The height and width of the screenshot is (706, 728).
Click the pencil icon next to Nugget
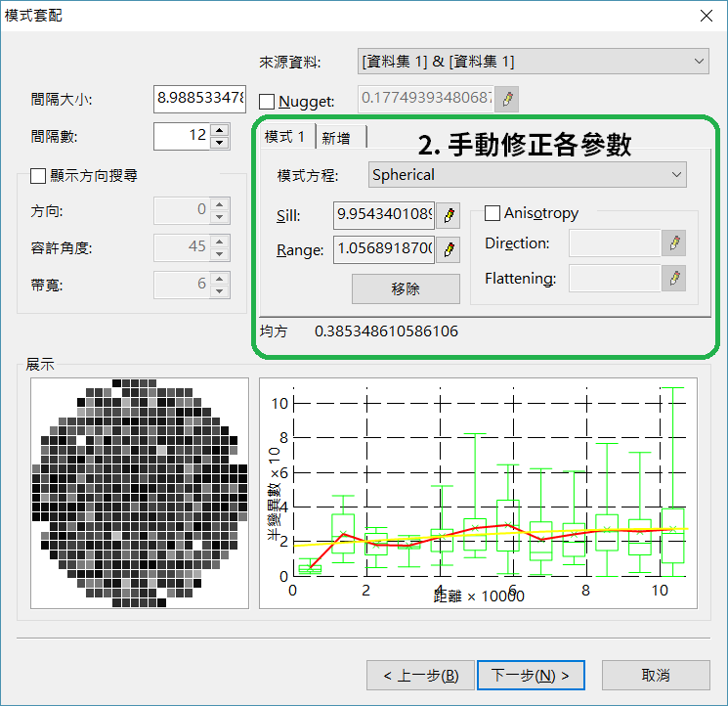506,99
